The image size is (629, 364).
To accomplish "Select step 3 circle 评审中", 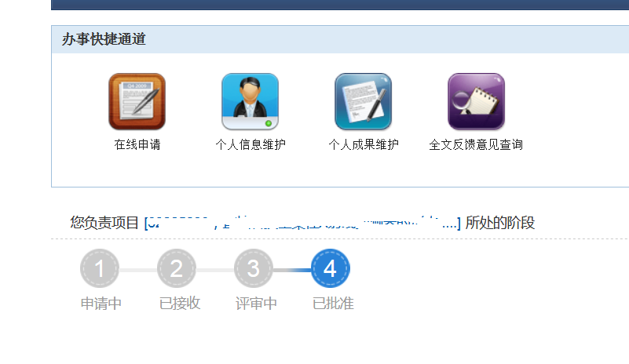I will [x=254, y=268].
